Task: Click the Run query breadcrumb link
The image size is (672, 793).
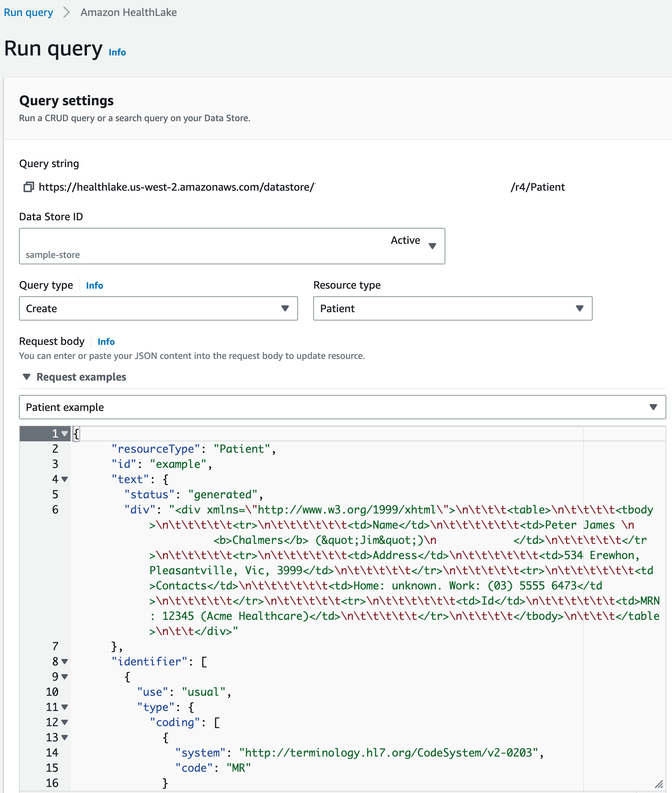Action: point(28,13)
